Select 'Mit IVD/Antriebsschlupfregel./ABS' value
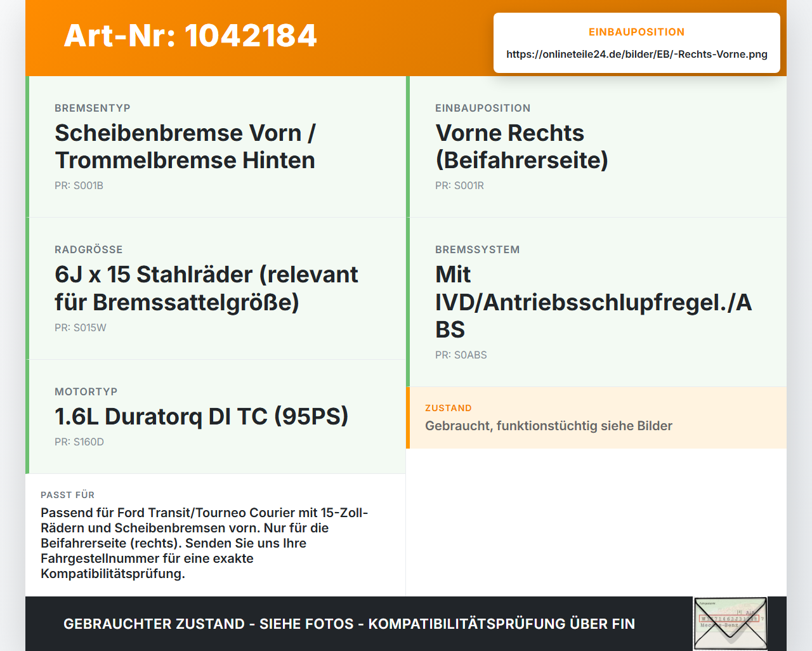The height and width of the screenshot is (651, 812). coord(594,302)
